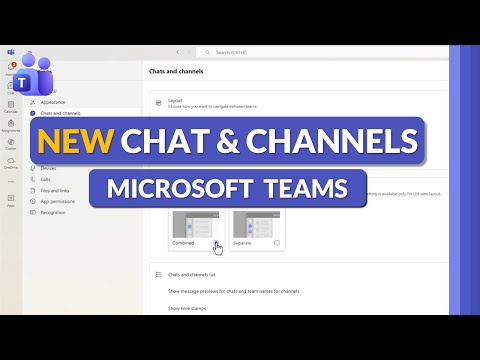Go back with the left arrow
The image size is (480, 360).
(x=178, y=52)
